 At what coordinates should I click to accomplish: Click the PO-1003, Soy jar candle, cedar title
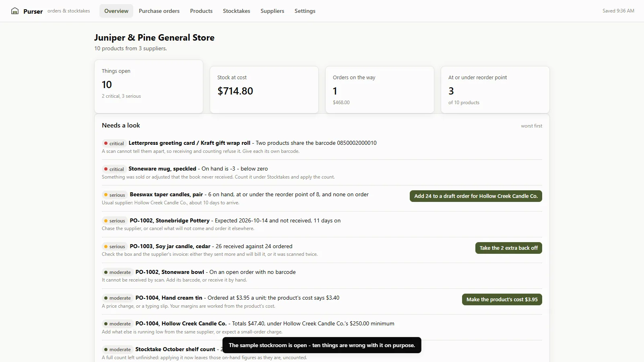pyautogui.click(x=170, y=246)
